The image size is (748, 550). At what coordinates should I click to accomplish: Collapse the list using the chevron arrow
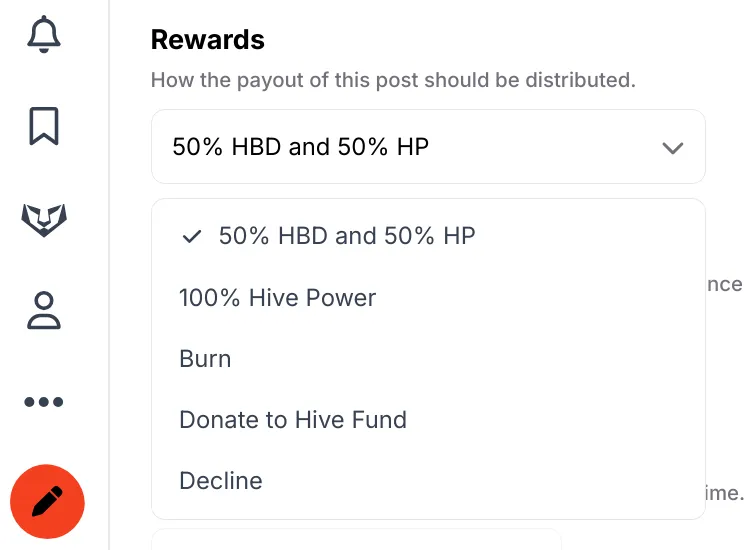pos(673,148)
